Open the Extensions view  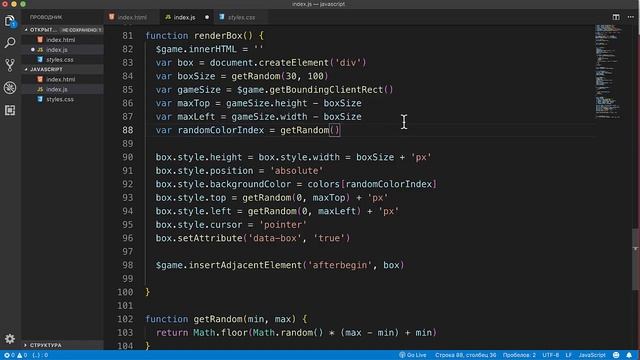10,110
